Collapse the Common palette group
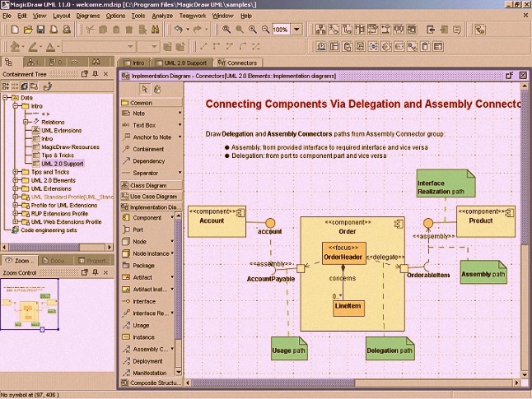Viewport: 532px width, 399px height. coord(152,103)
